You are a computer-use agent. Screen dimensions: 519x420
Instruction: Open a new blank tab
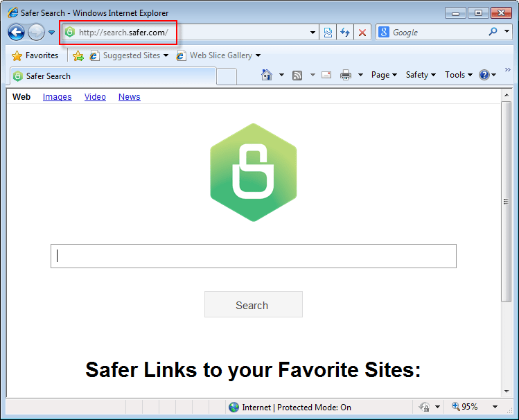point(227,77)
